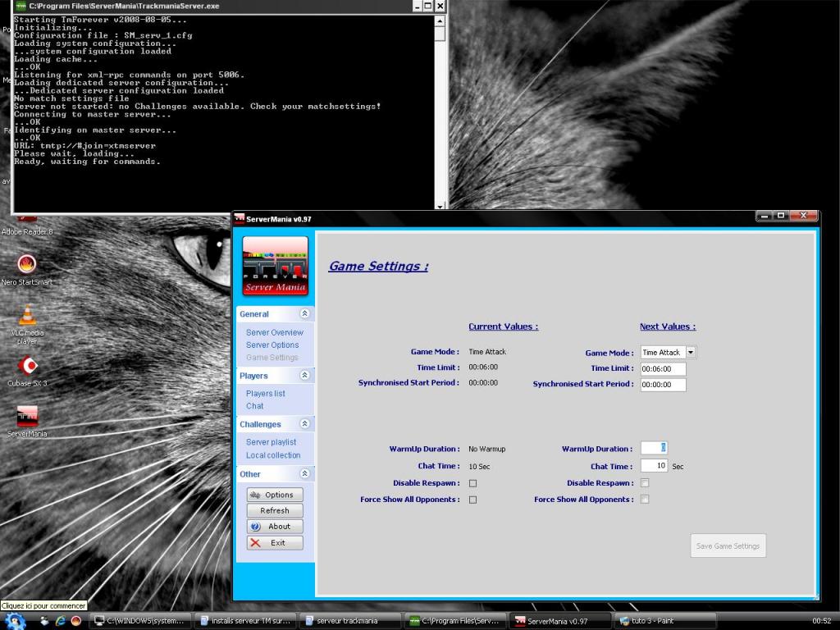The image size is (840, 630).
Task: Open Internet Explorer from the quick launch
Action: pyautogui.click(x=61, y=621)
